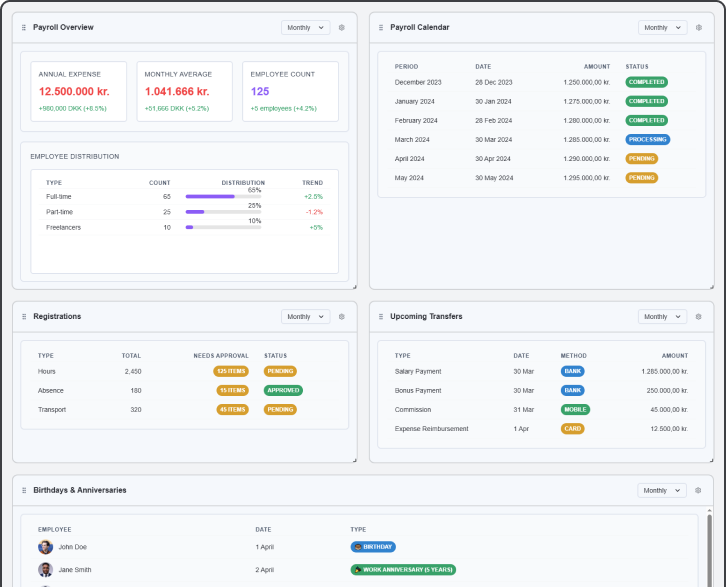Click the Full-time +2.5% trend
Screen dimensions: 726x587
point(313,197)
